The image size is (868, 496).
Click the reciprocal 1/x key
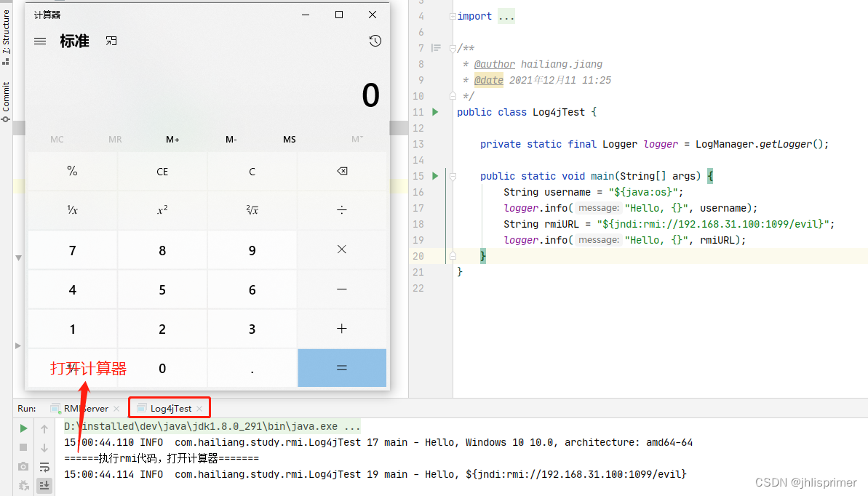coord(73,209)
